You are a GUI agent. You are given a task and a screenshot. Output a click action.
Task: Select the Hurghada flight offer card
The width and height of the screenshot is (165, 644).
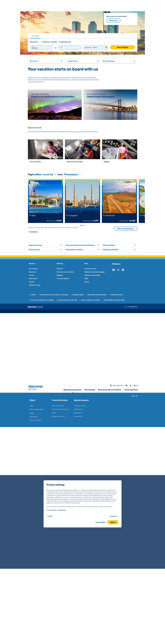(x=82, y=201)
